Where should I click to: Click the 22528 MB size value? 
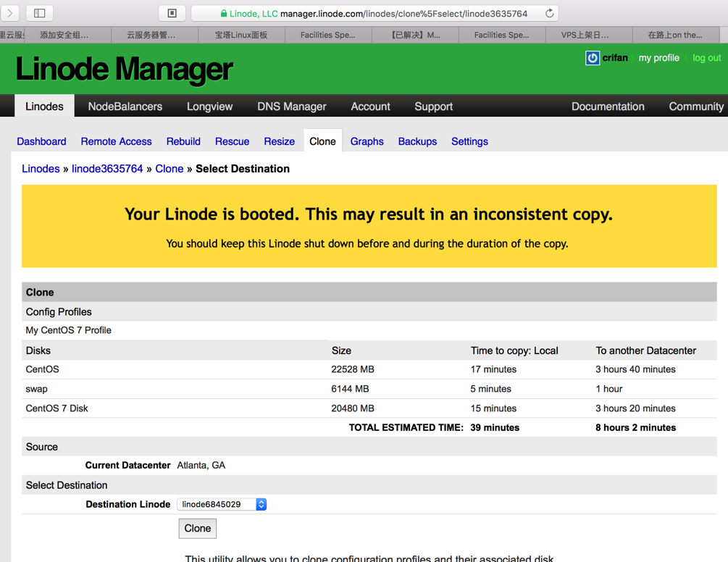pyautogui.click(x=352, y=369)
